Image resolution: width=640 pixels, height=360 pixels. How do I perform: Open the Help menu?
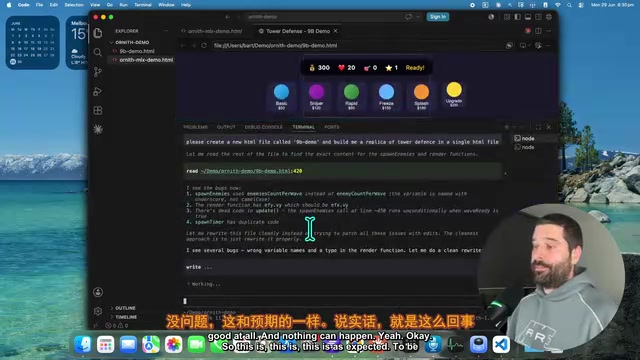(x=186, y=5)
